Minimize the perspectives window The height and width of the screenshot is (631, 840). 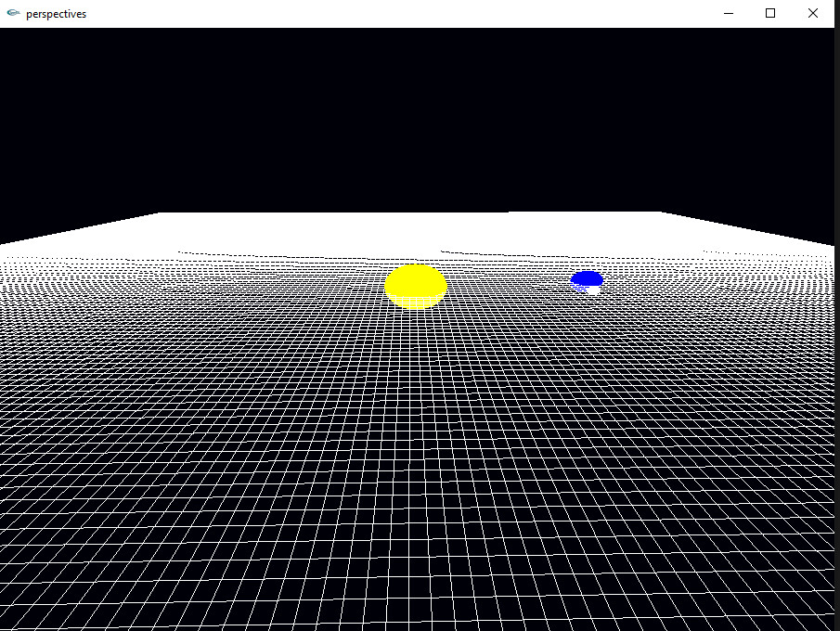pos(728,14)
